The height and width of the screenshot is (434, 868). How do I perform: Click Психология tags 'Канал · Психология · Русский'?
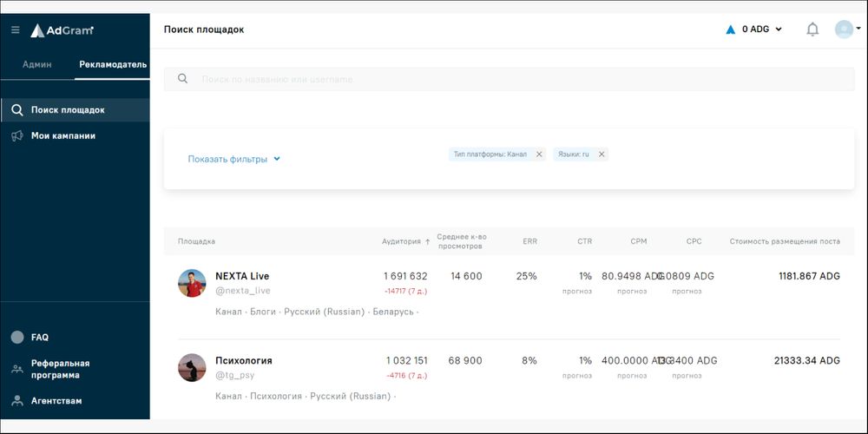pos(306,397)
